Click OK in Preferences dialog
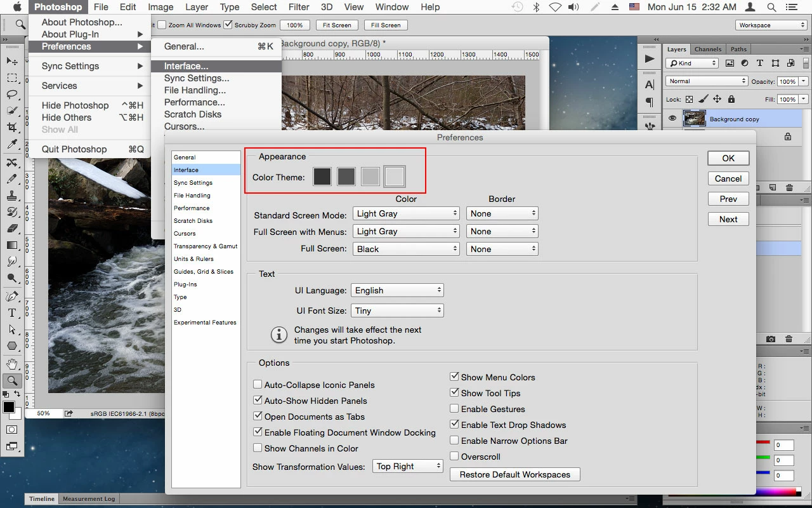The height and width of the screenshot is (508, 812). 728,158
